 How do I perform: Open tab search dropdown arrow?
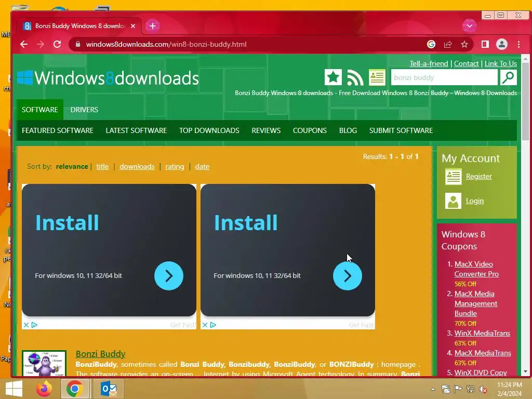(x=470, y=26)
